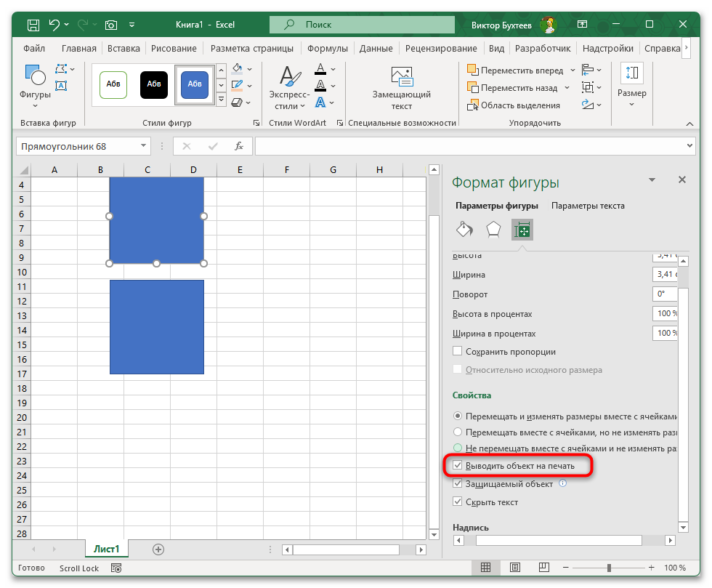Select Перемещать и изменять размеры вместе с ячейками

pyautogui.click(x=458, y=416)
